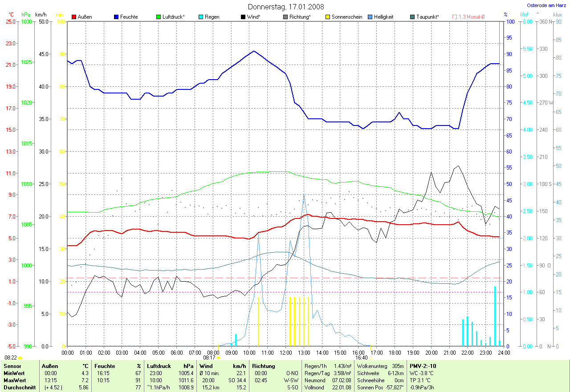Click the red Außen legend square
570x392 pixels.
74,17
